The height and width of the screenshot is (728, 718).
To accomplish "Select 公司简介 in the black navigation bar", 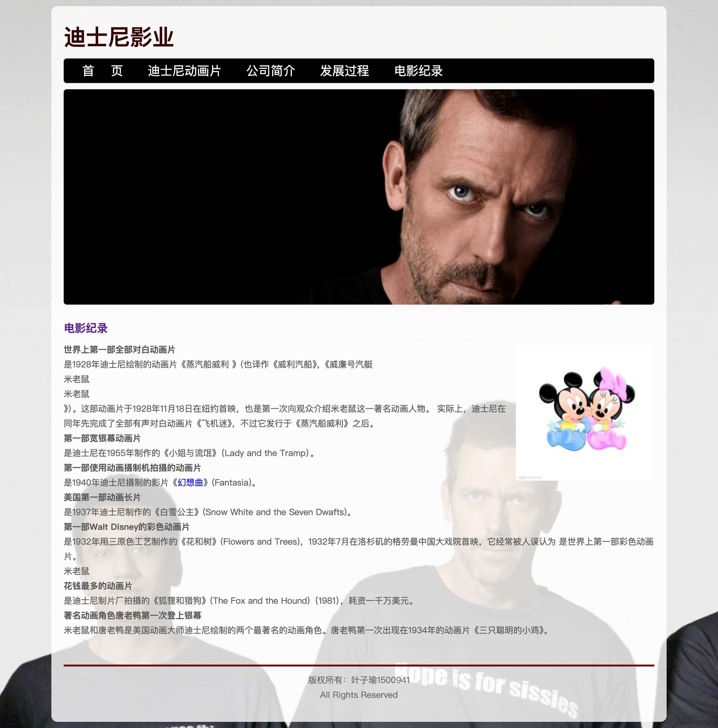I will point(270,71).
